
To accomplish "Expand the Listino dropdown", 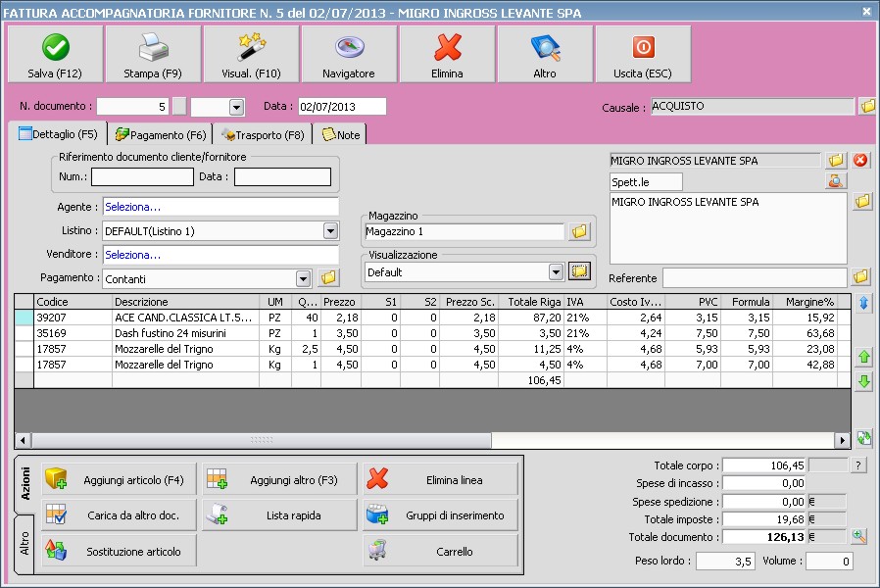I will (330, 230).
